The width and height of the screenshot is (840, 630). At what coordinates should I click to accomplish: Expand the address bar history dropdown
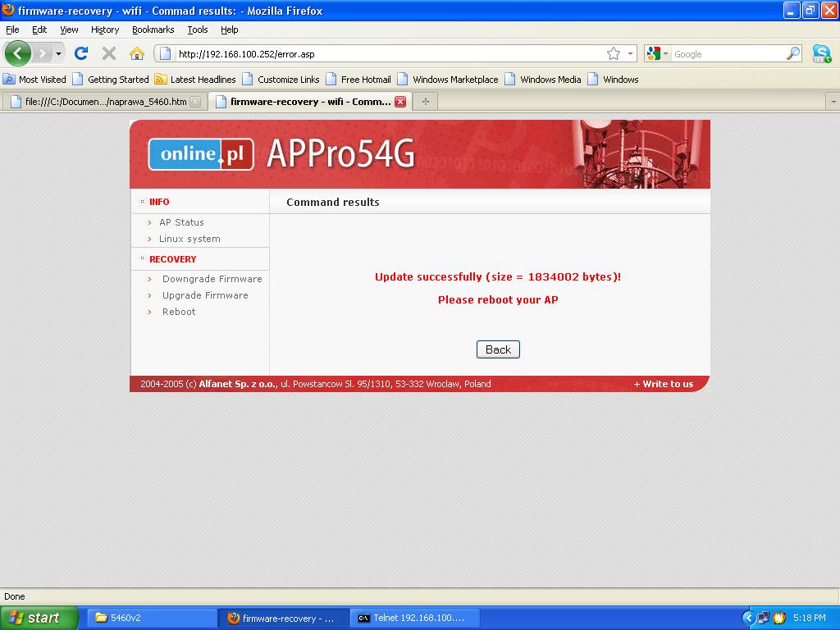click(x=630, y=53)
